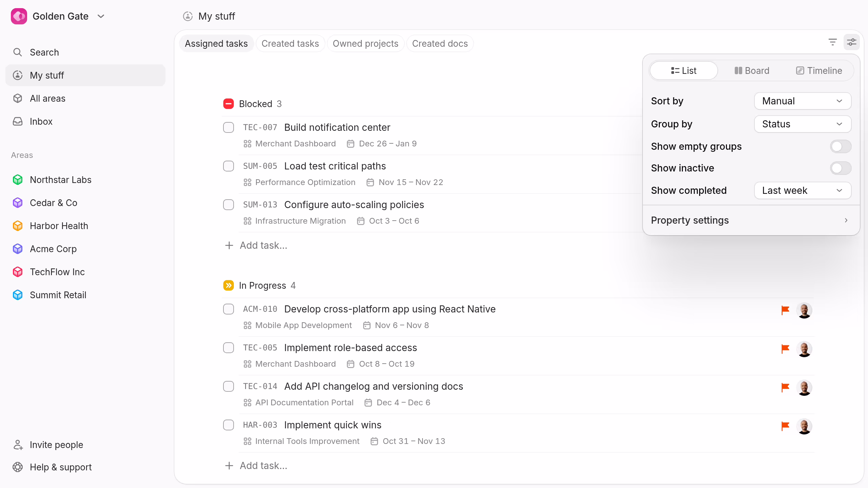868x488 pixels.
Task: Open Show completed Last week dropdown
Action: click(x=803, y=190)
